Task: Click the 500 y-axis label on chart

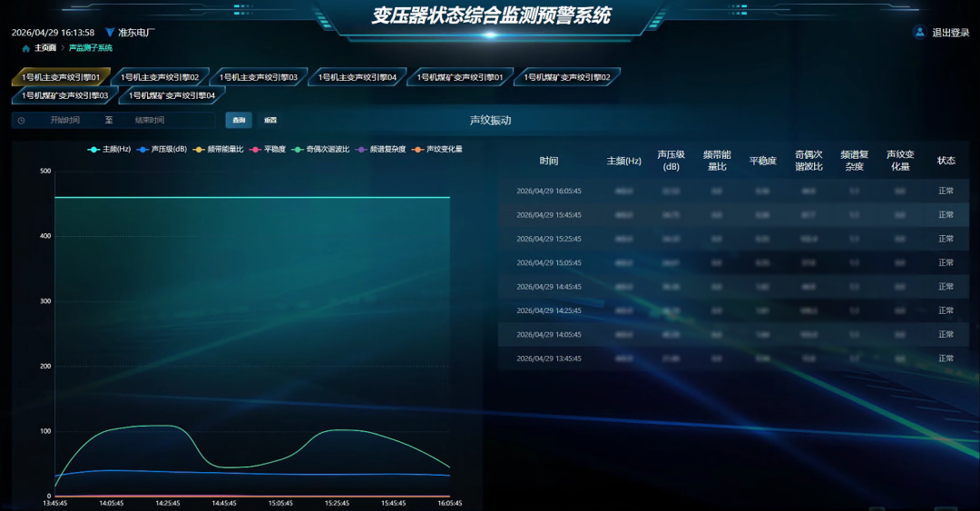Action: 45,171
